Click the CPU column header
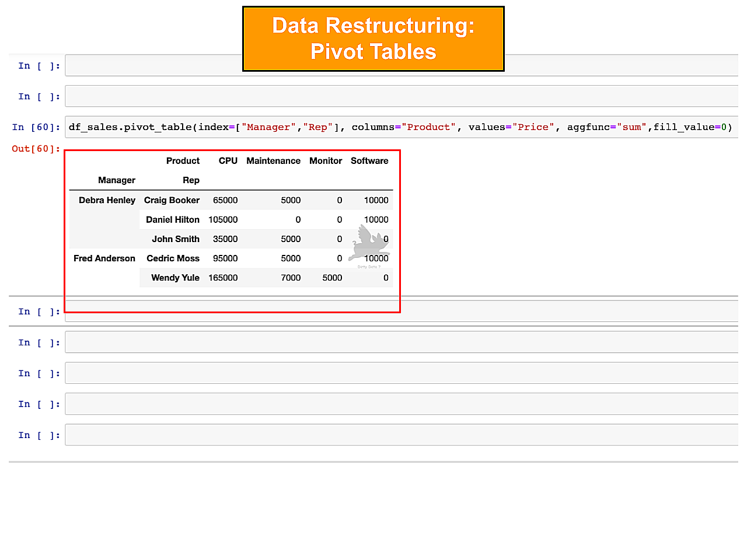This screenshot has height=560, width=747. (228, 161)
